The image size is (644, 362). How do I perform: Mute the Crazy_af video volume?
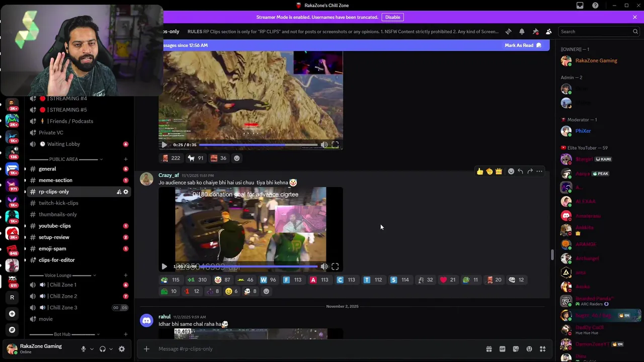[x=324, y=266]
